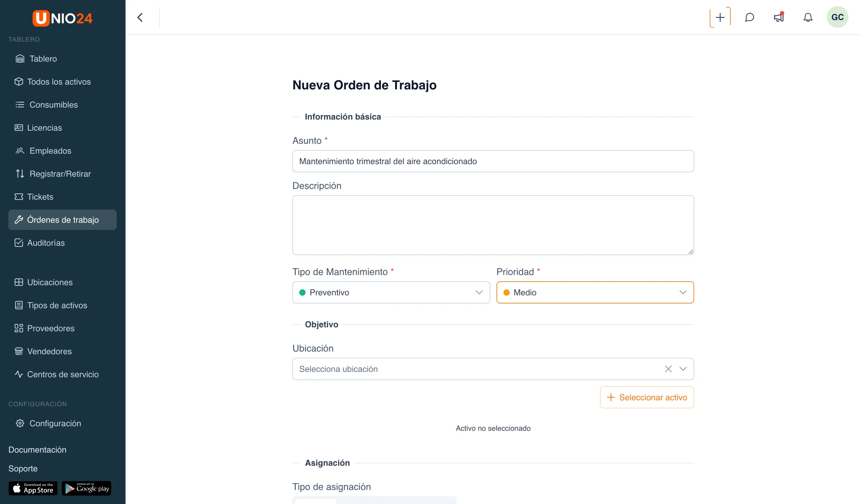Open the GC user avatar
Screen dimensions: 861x504
[837, 17]
